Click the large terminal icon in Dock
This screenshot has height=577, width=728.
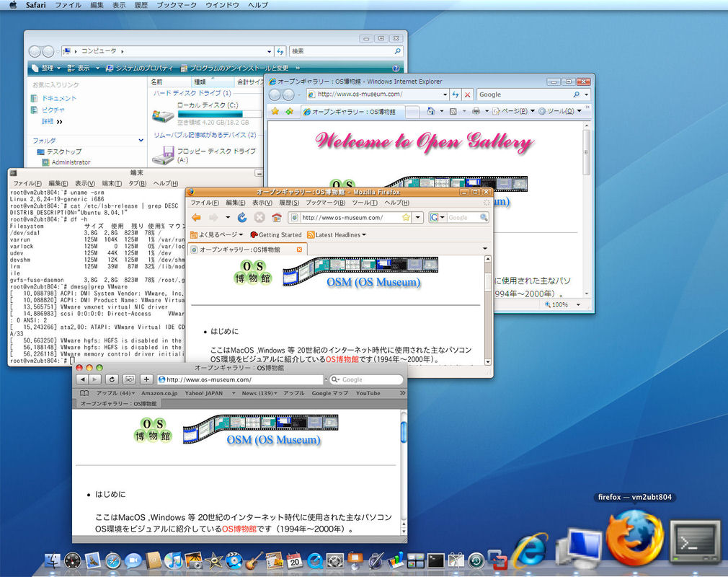[x=695, y=541]
